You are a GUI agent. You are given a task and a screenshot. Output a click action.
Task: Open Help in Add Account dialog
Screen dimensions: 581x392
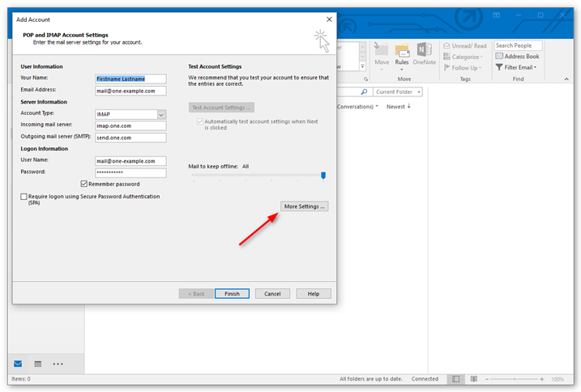(314, 293)
